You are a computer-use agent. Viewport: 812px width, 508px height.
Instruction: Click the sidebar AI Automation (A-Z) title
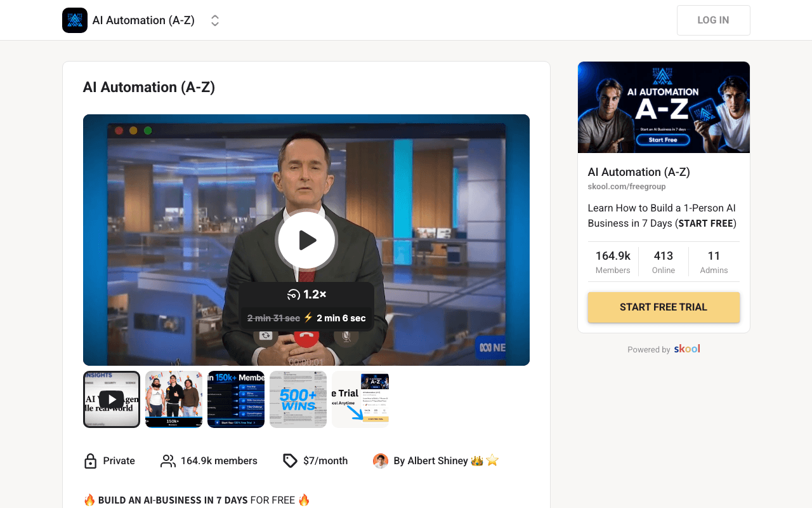(639, 172)
